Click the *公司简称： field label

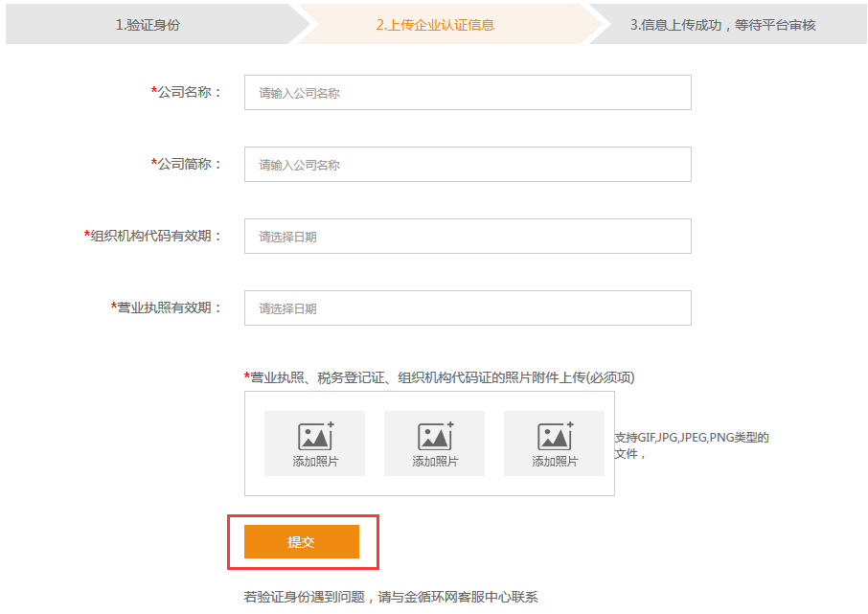(187, 165)
